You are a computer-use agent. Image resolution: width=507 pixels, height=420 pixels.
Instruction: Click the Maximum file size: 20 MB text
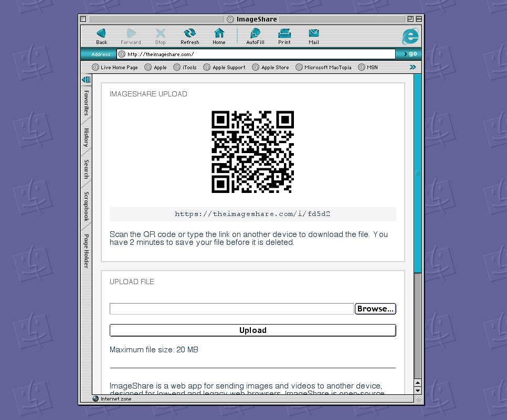click(154, 350)
